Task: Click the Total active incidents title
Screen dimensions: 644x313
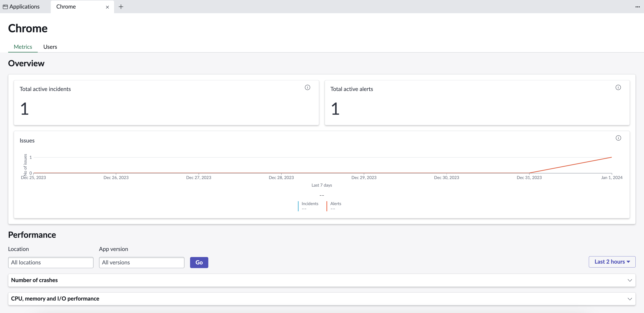Action: 45,89
